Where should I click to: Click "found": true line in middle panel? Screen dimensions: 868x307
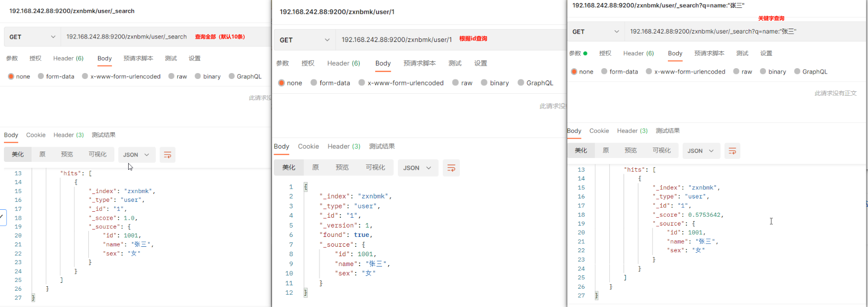(x=346, y=235)
